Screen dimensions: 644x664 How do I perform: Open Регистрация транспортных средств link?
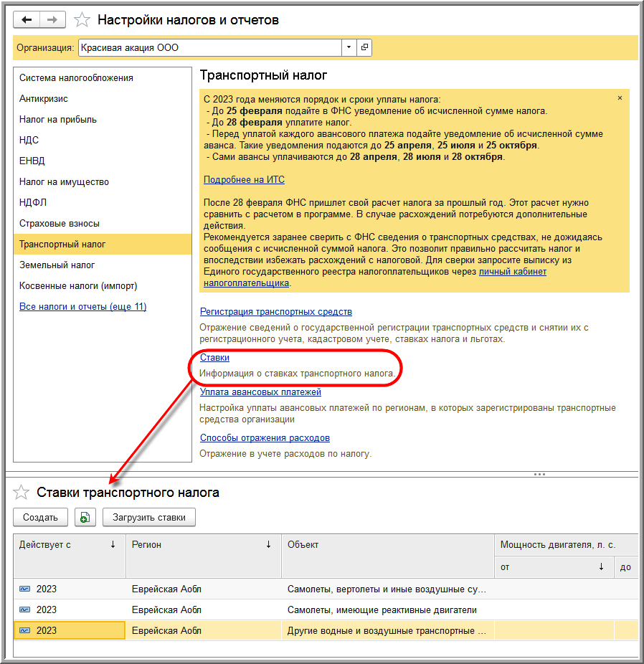tap(275, 312)
